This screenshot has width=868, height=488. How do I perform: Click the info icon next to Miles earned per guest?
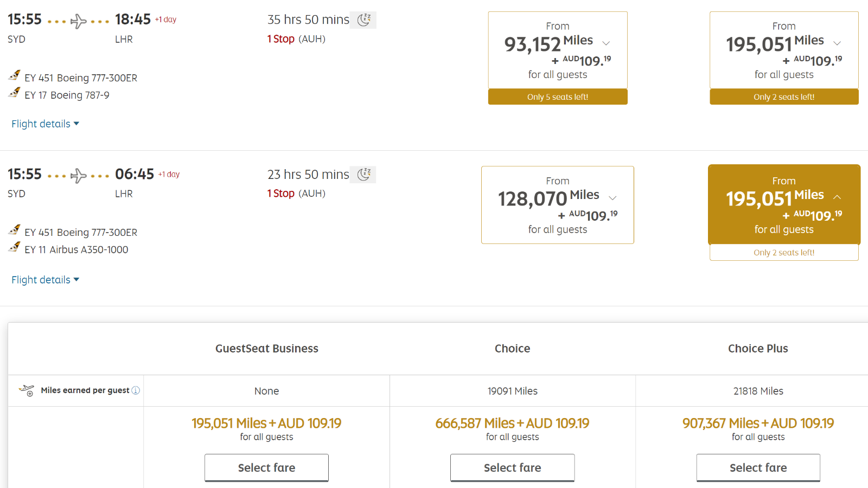click(136, 390)
